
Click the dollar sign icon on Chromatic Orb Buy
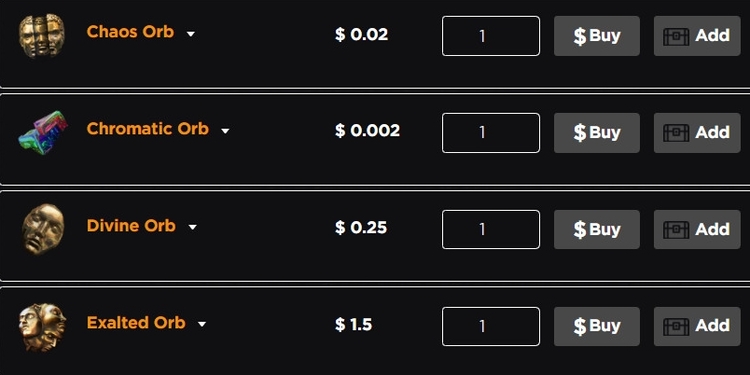click(579, 133)
